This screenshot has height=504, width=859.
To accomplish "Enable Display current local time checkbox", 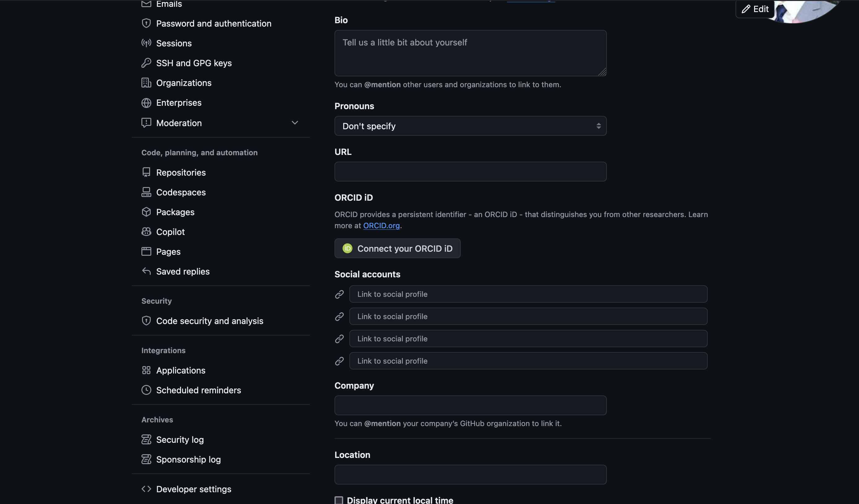I will pos(339,500).
